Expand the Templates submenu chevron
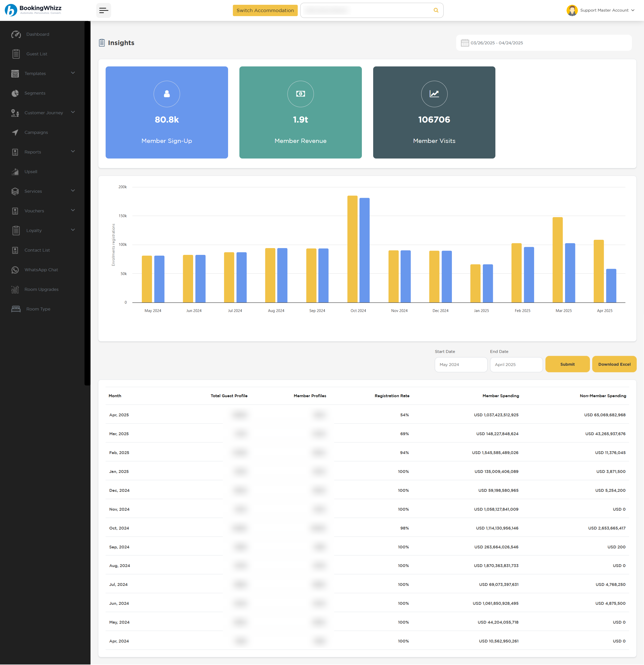 click(73, 73)
